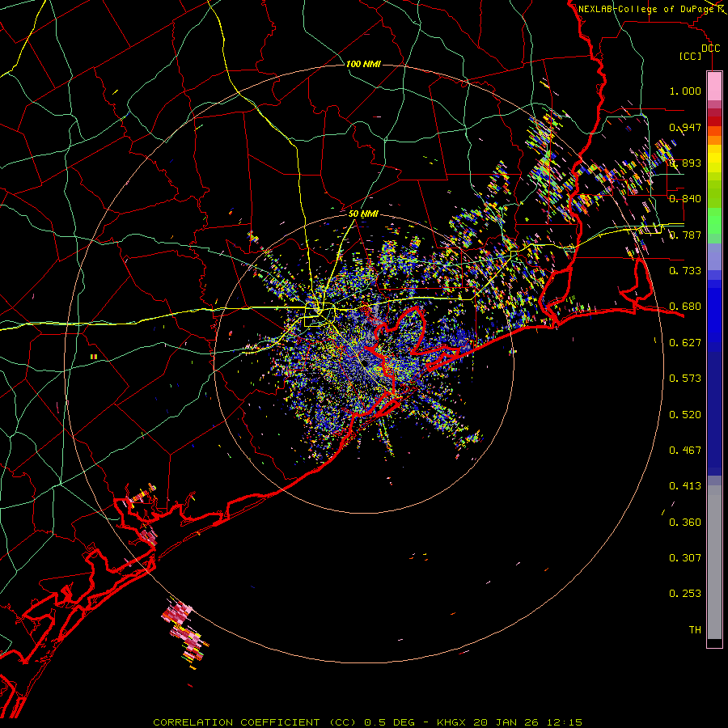Click the 0.520 scale value
Image resolution: width=728 pixels, height=728 pixels.
[x=685, y=415]
